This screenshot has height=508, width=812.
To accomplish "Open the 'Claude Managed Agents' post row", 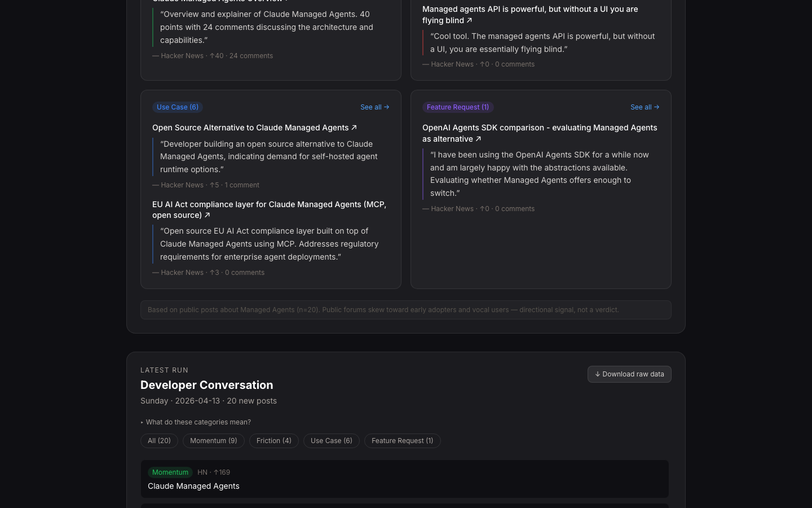I will (404, 479).
